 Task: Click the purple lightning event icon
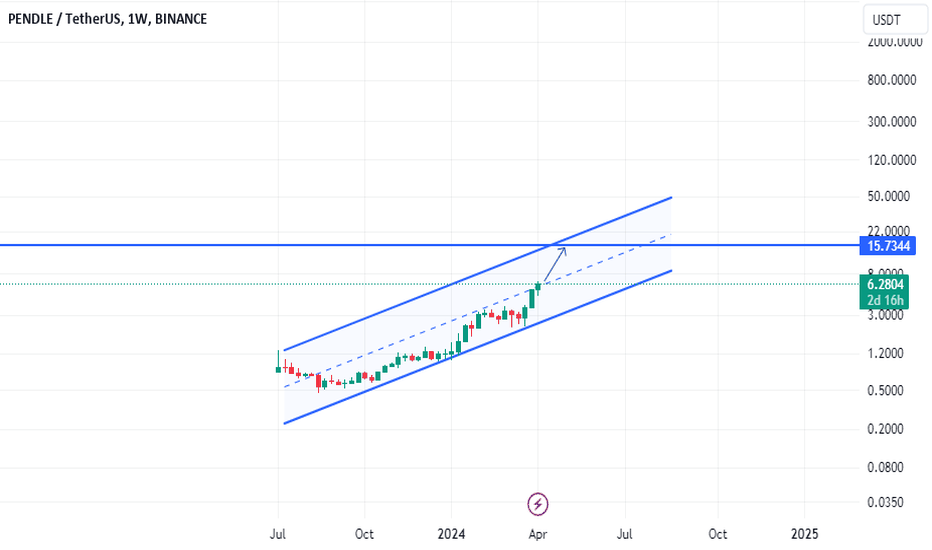537,504
